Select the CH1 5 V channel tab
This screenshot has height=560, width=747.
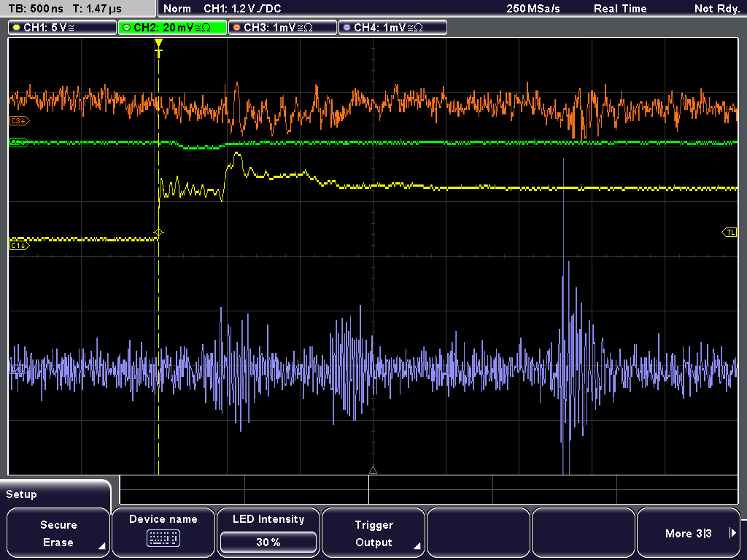click(63, 28)
